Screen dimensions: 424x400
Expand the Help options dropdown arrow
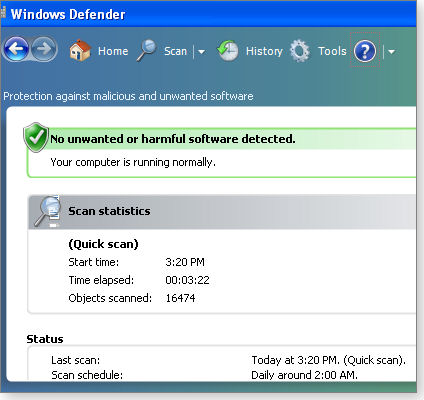pos(391,52)
